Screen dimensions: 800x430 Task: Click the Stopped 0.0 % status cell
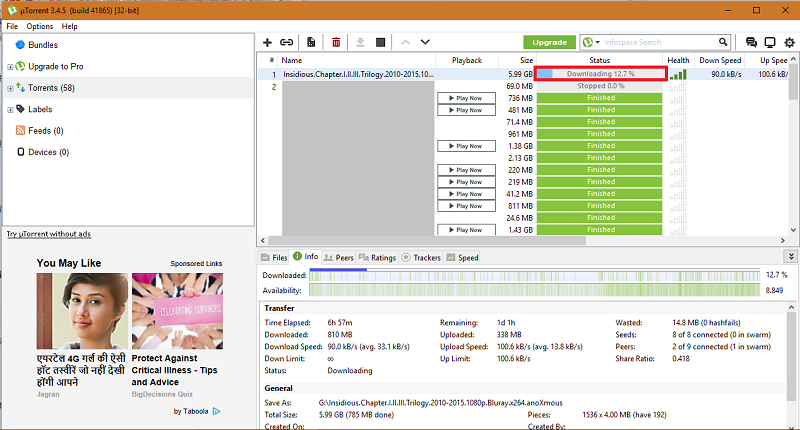600,86
